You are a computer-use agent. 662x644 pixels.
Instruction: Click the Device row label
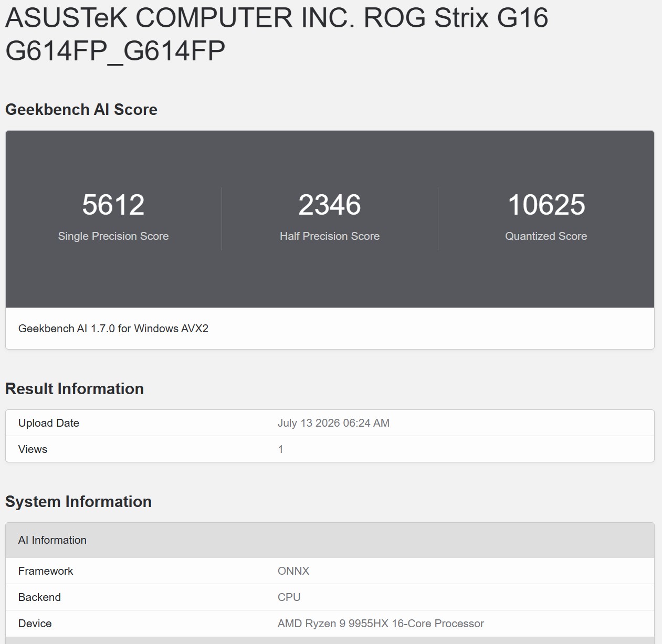point(35,624)
